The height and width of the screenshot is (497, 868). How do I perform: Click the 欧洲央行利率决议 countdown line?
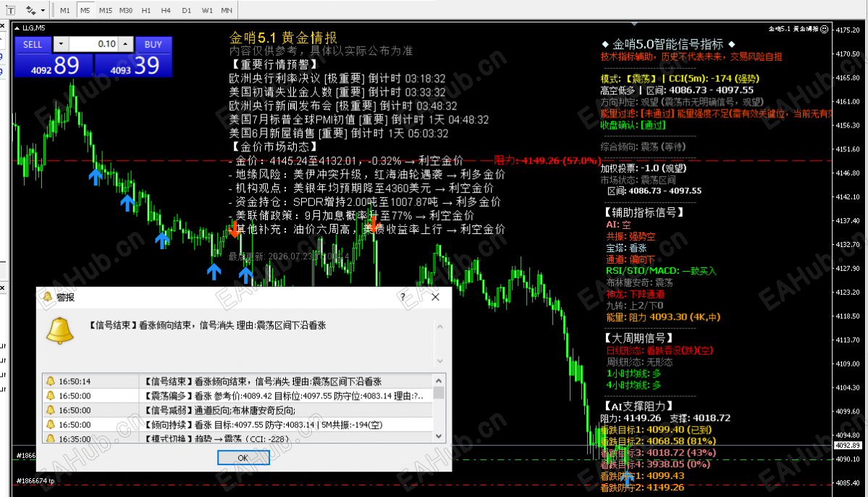click(337, 79)
